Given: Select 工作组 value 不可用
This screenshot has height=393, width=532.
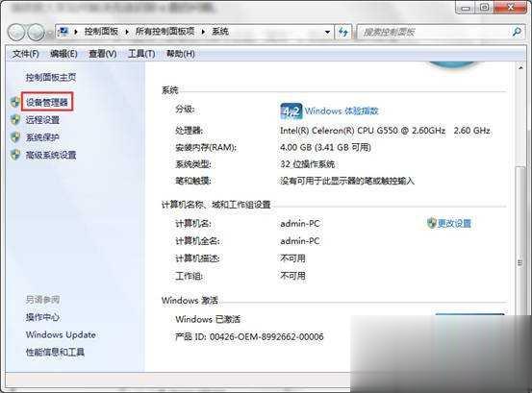Looking at the screenshot, I should tap(292, 276).
